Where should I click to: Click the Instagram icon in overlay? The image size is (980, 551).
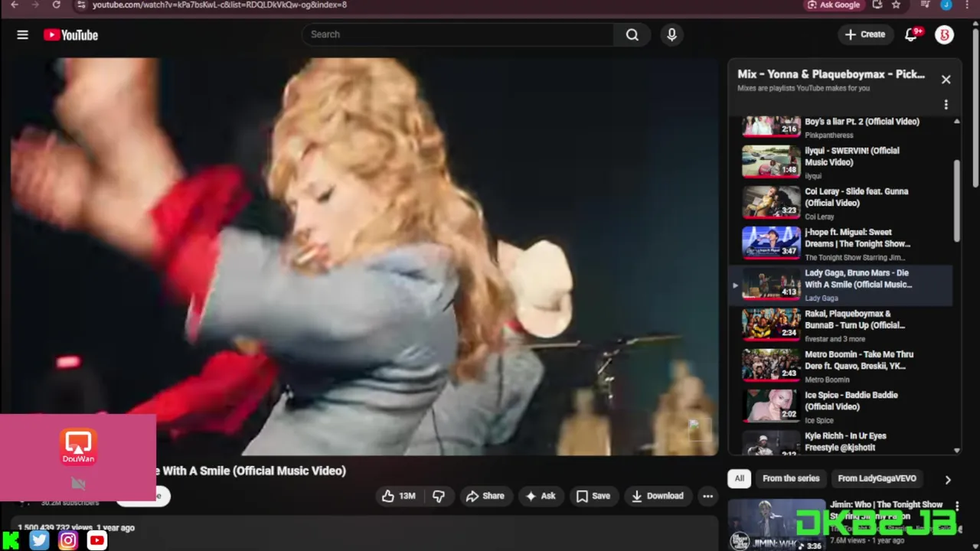68,540
